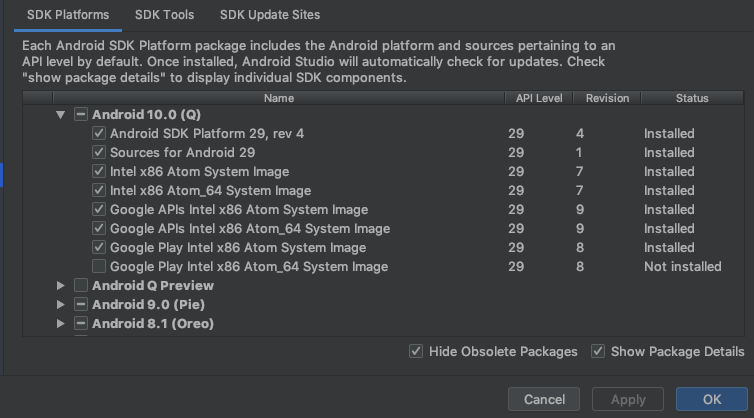
Task: Sort packages by the Name column header
Action: click(279, 98)
